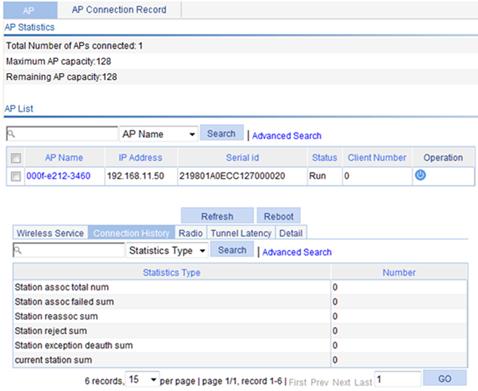This screenshot has width=478, height=391.
Task: Click the magnifier icon in the Statistics search box
Action: [18, 250]
